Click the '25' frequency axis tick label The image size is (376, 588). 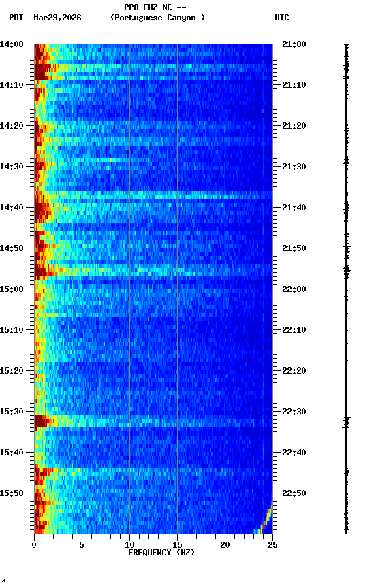pyautogui.click(x=272, y=545)
